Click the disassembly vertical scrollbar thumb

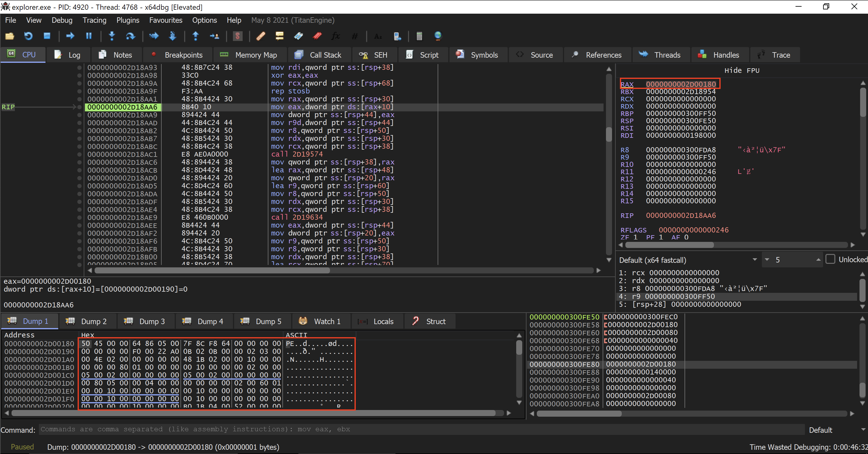click(609, 134)
